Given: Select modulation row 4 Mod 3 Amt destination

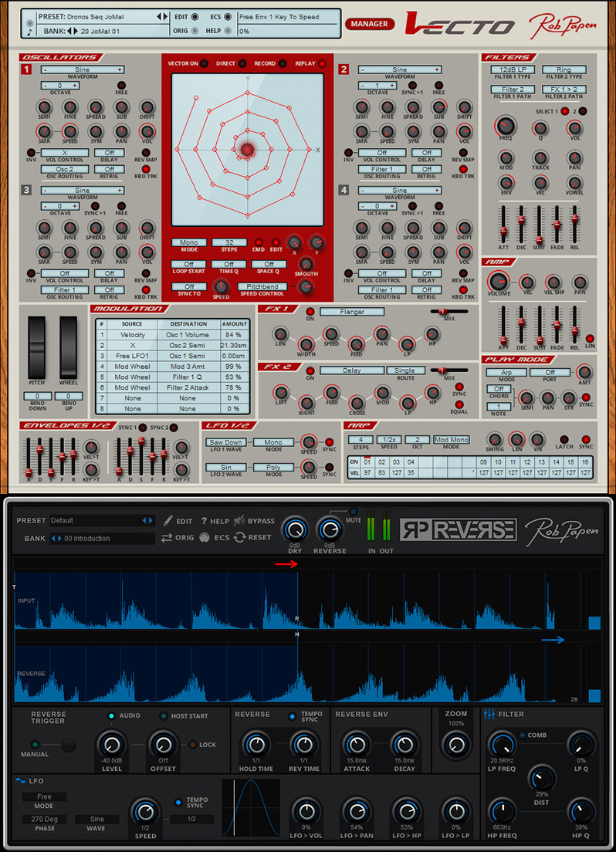Looking at the screenshot, I should pos(188,367).
